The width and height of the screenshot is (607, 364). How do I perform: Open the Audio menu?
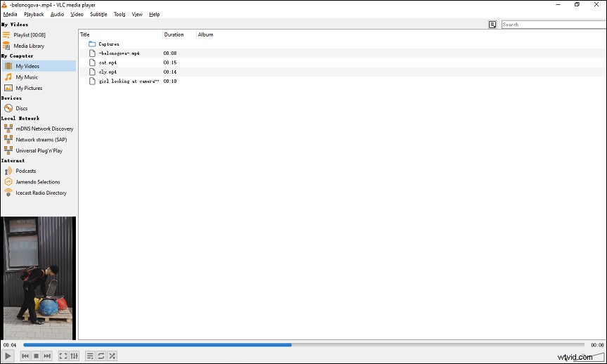(58, 14)
